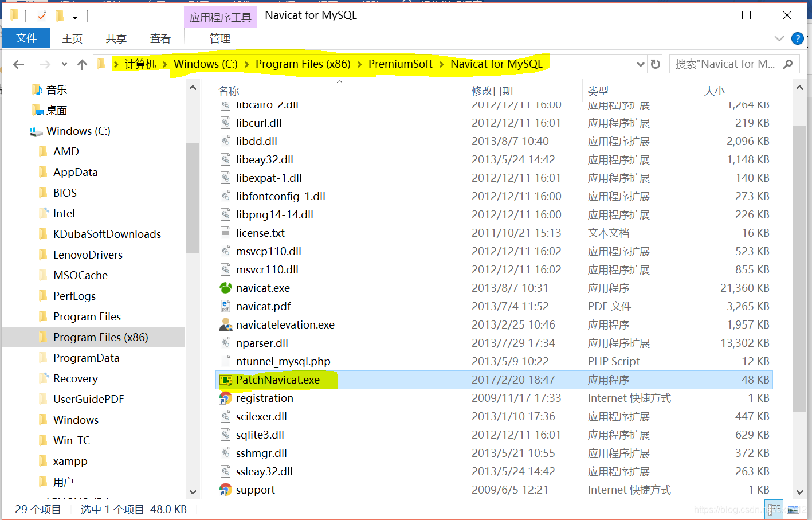Click the file list vertical scrollbar thumb
Viewport: 812px width, 520px height.
coord(799,268)
